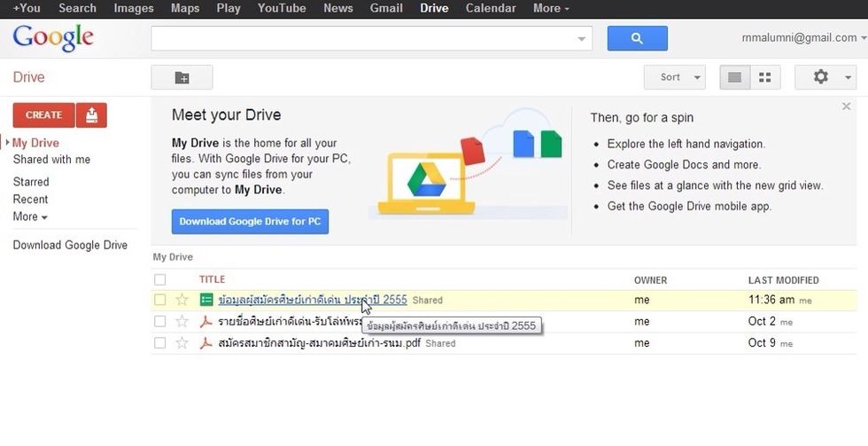
Task: Star the green spreadsheet file
Action: [x=182, y=301]
